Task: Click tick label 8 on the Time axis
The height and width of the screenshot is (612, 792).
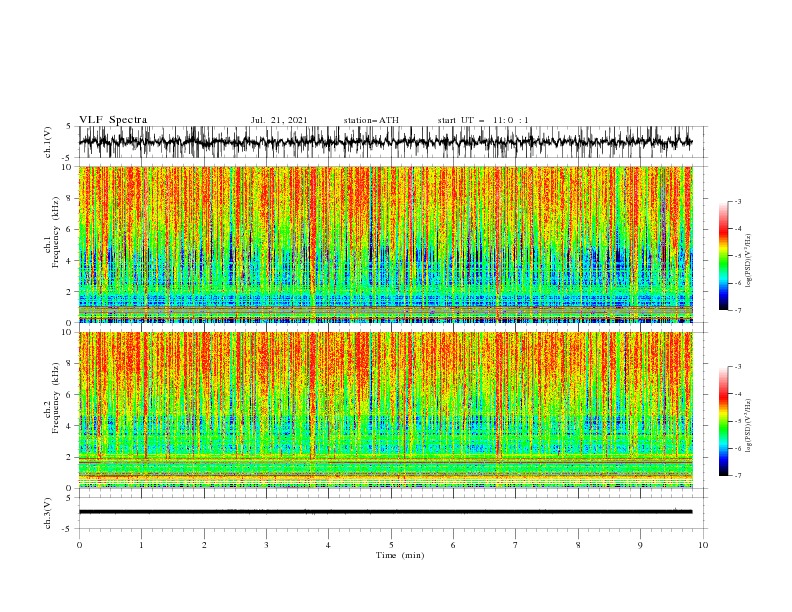Action: point(578,545)
